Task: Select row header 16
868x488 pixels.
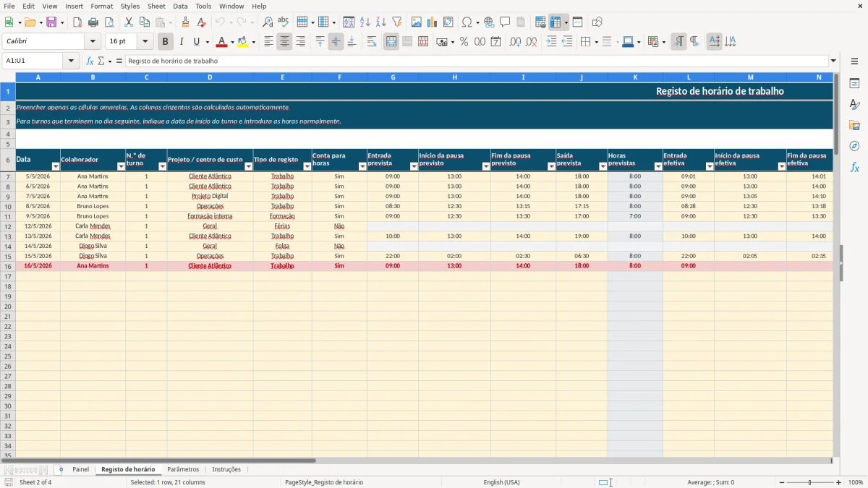Action: coord(8,266)
